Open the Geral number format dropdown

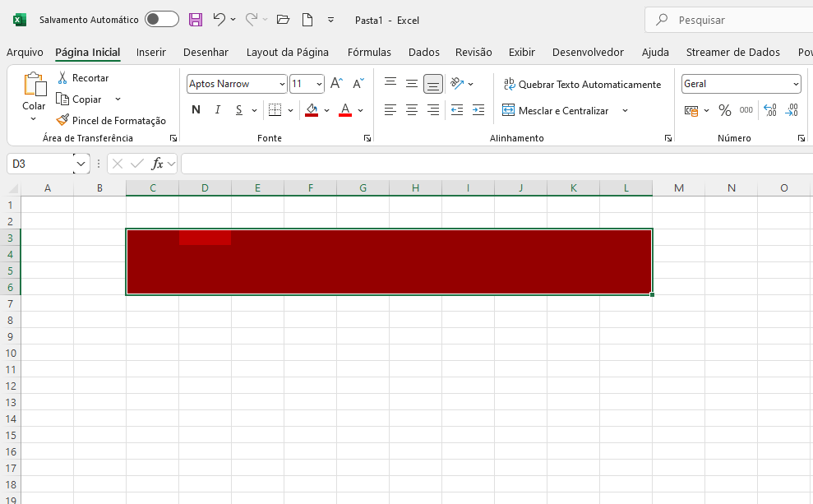pos(796,84)
